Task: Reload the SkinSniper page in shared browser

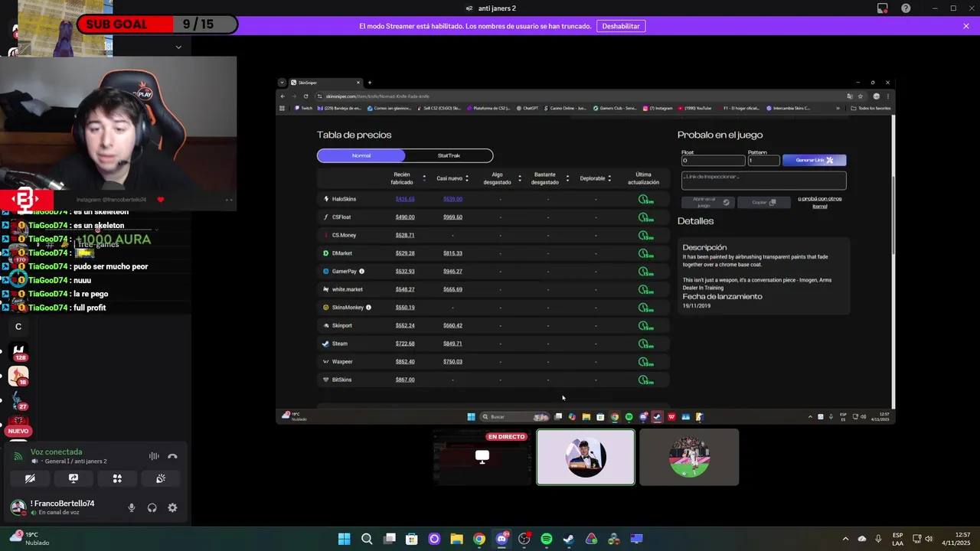Action: click(x=305, y=96)
